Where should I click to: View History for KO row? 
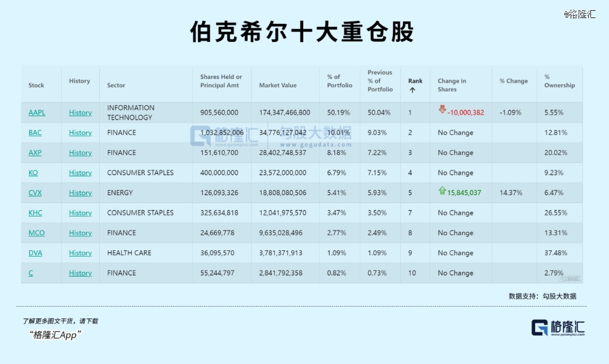click(81, 172)
